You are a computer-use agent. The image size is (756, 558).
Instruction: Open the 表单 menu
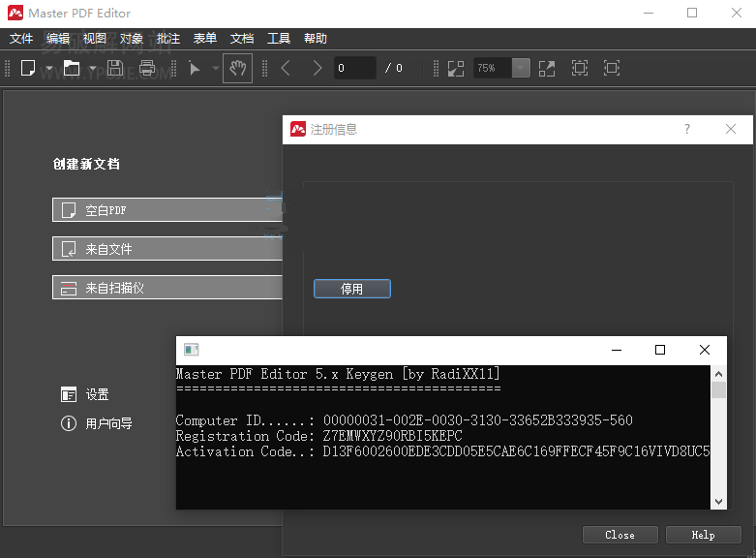pyautogui.click(x=205, y=38)
